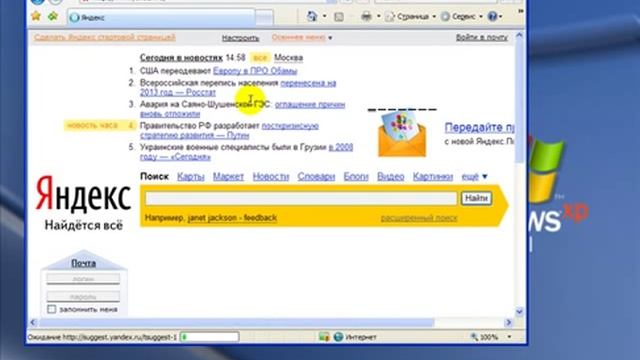
Task: Open the оглашение причин вновь отложили link
Action: (310, 104)
